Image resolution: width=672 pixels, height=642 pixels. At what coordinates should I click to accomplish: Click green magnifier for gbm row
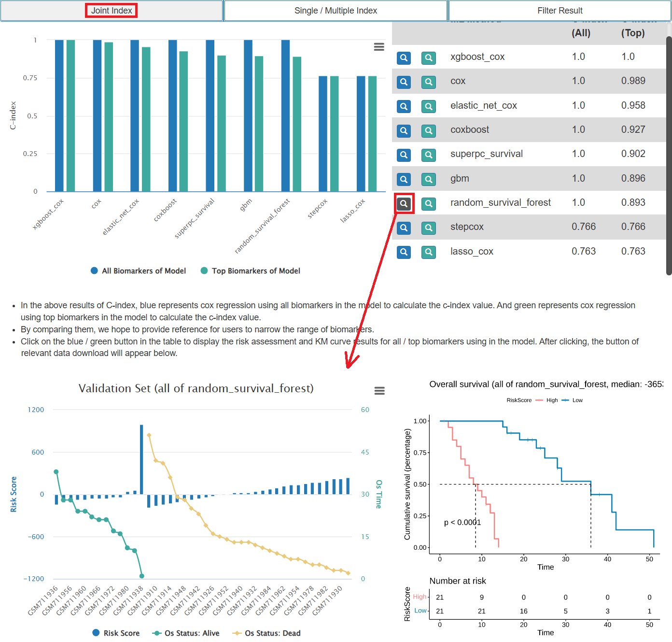pyautogui.click(x=428, y=179)
